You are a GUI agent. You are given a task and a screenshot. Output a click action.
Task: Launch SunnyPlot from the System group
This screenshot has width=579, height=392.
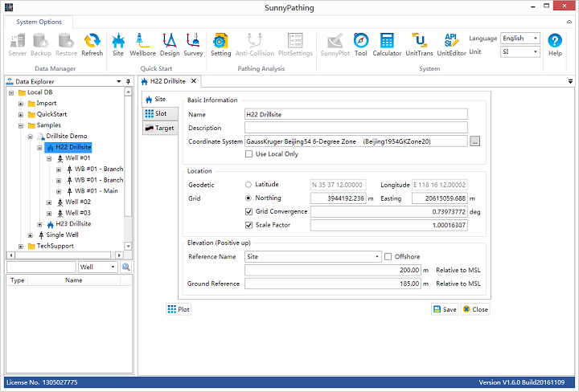pos(335,45)
